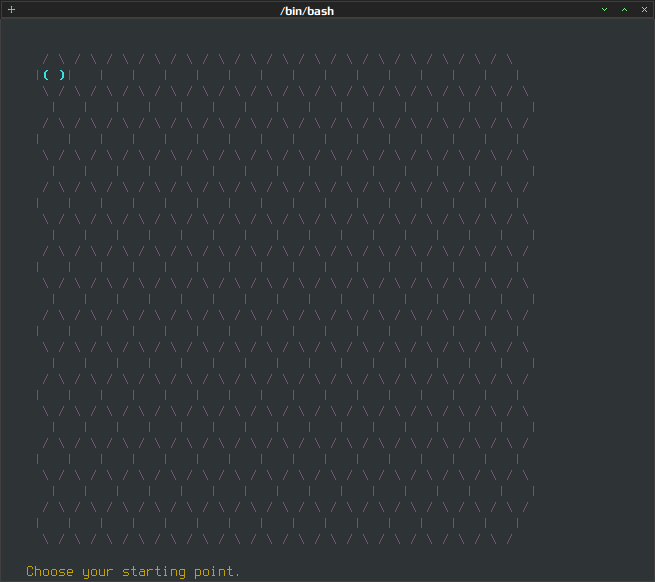Select the highlighted hex cell with cyan parentheses

click(x=54, y=75)
